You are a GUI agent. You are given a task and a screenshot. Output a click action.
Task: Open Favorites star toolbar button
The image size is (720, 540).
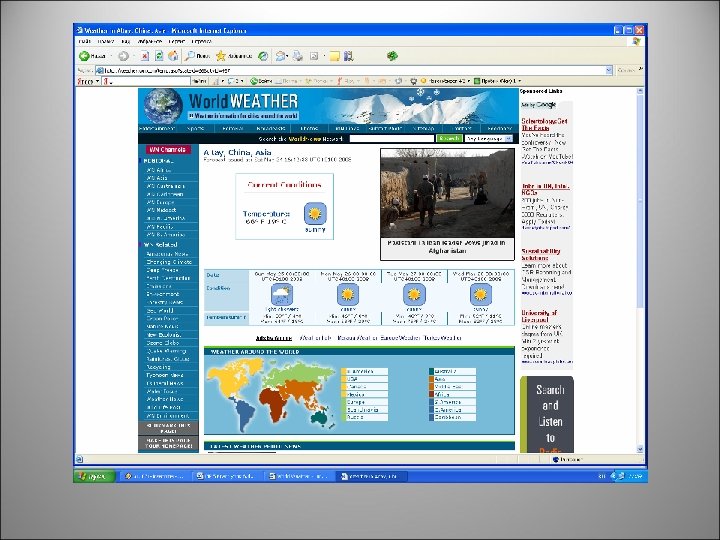[234, 56]
